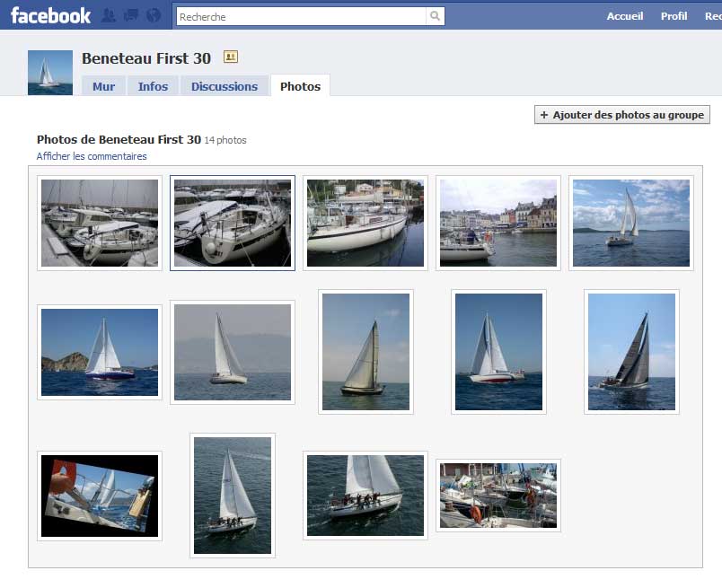Open the friend requests icon
722x588 pixels.
click(109, 15)
